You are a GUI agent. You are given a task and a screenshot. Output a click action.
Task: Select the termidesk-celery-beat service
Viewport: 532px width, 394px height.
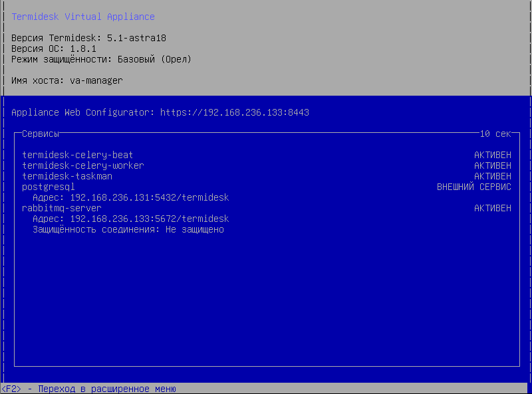[x=77, y=155]
